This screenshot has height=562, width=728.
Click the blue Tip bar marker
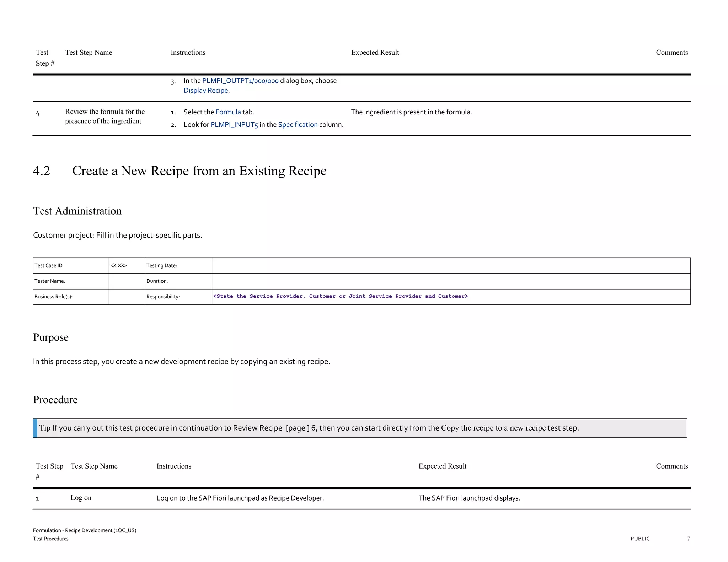tap(35, 428)
